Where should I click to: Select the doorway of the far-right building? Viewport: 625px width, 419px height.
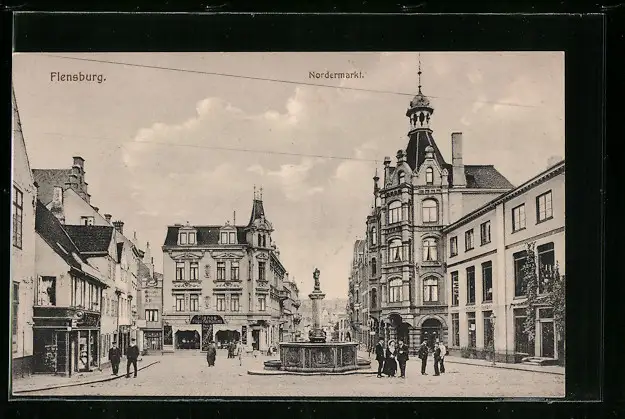546,337
